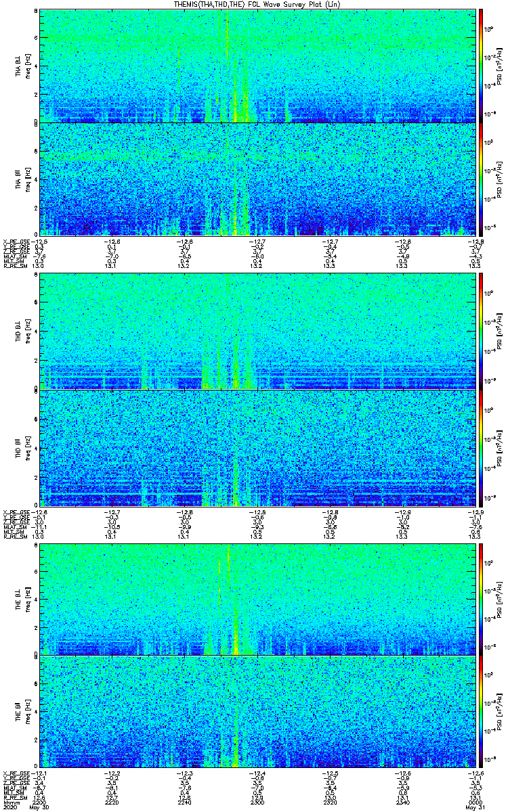Click the "hhmm" time axis label
The image size is (508, 812).
(10, 804)
